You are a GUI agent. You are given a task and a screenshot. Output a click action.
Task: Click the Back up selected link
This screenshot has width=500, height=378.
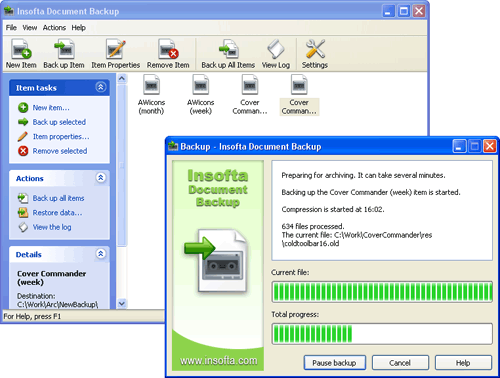[59, 122]
